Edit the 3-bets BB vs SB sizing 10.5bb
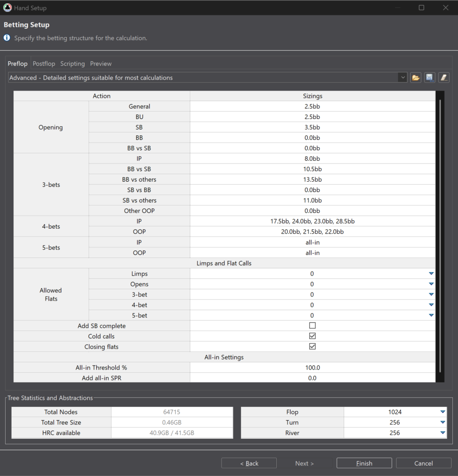Image resolution: width=458 pixels, height=476 pixels. click(x=313, y=169)
